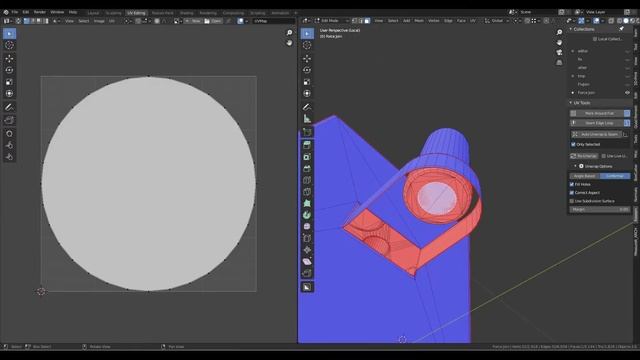The image size is (640, 360).
Task: Open the File menu
Action: tap(15, 12)
